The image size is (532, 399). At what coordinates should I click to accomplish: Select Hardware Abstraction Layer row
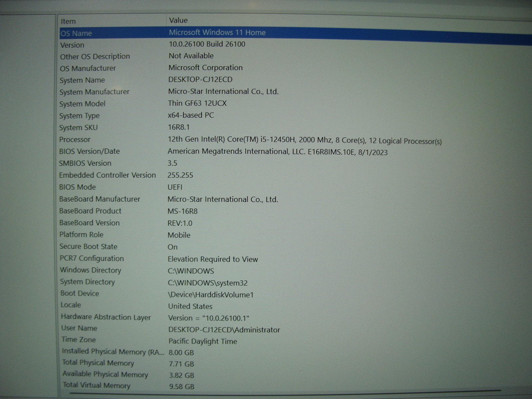[x=106, y=318]
